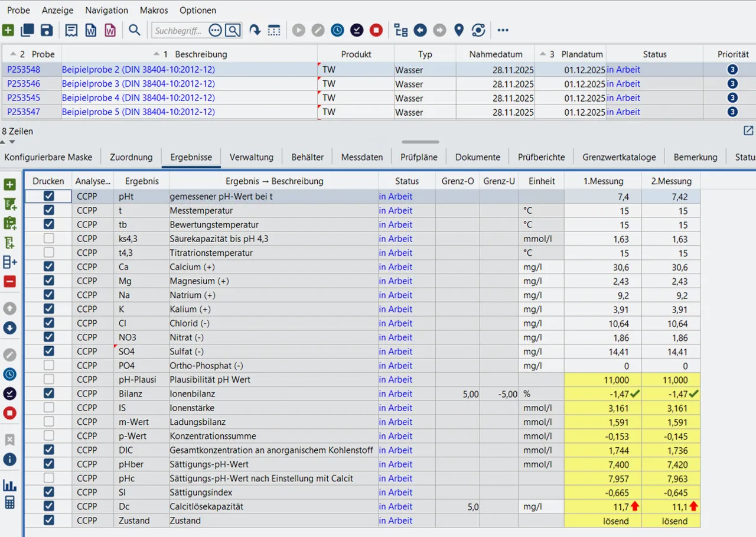Enable Drucken checkbox for pHc row
The height and width of the screenshot is (537, 756).
point(48,478)
